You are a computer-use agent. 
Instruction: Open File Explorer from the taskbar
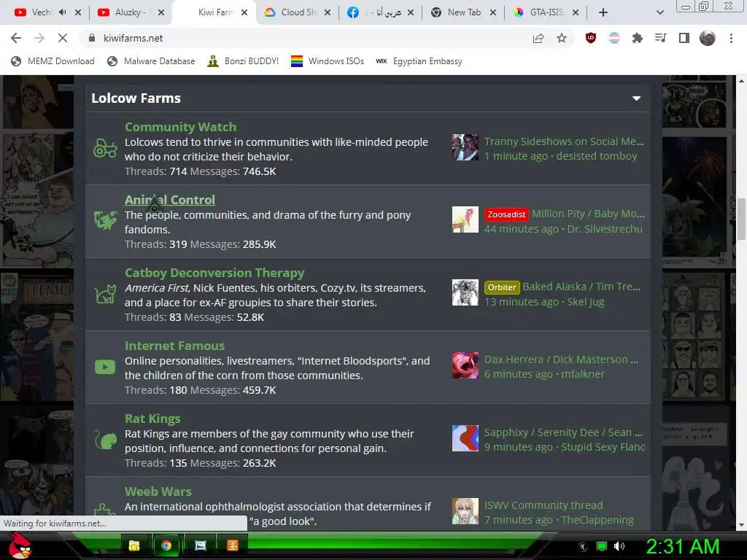(134, 545)
